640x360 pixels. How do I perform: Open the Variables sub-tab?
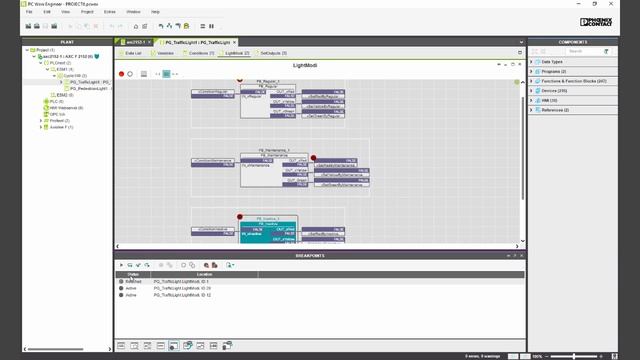point(162,53)
